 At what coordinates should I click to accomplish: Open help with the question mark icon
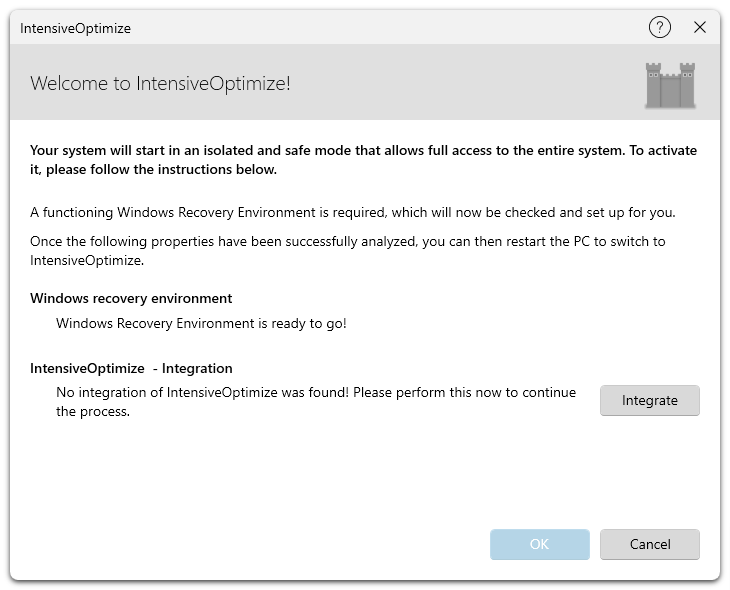(x=660, y=28)
